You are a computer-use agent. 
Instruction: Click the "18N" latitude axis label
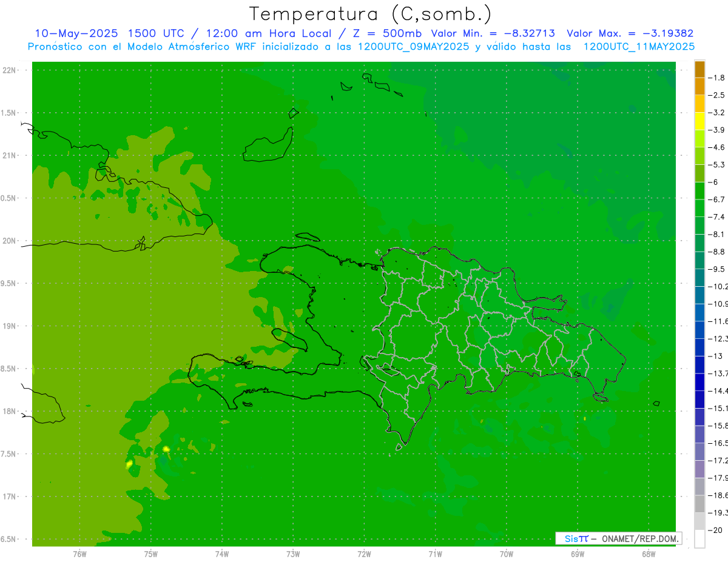click(10, 411)
